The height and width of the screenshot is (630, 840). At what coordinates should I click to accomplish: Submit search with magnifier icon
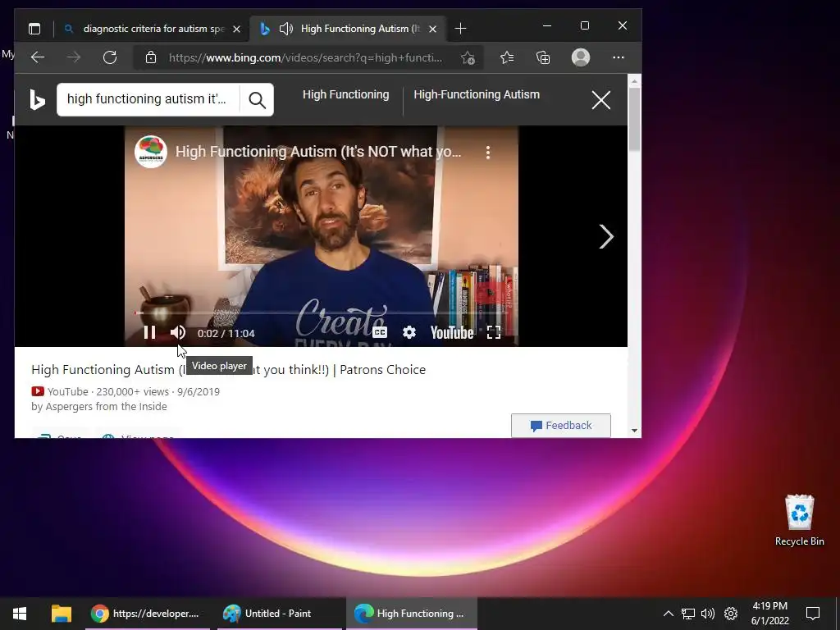click(257, 99)
